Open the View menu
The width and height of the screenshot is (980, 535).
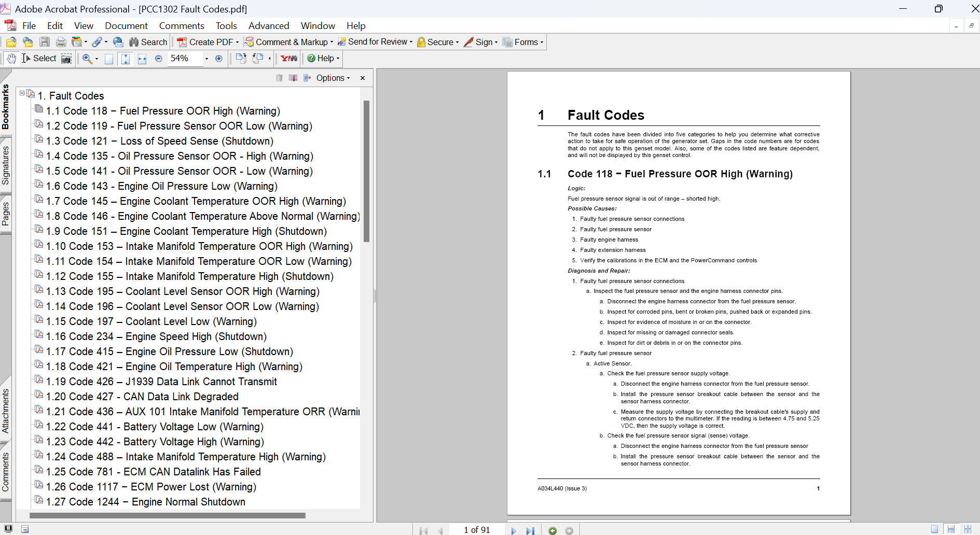pyautogui.click(x=84, y=26)
